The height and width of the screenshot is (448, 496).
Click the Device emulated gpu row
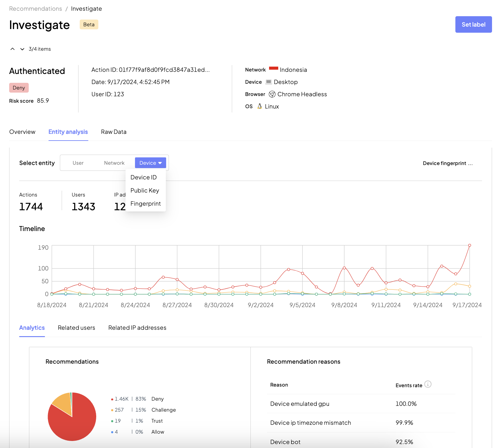tap(361, 404)
